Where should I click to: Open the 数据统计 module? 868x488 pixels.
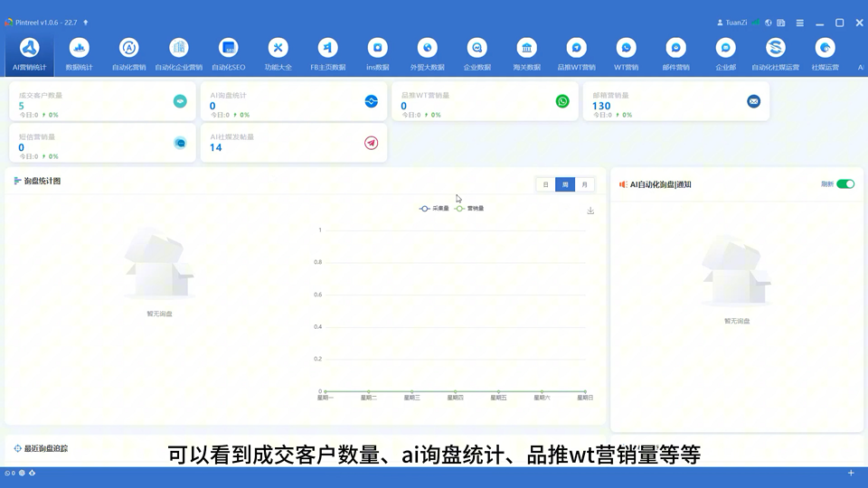[x=80, y=54]
